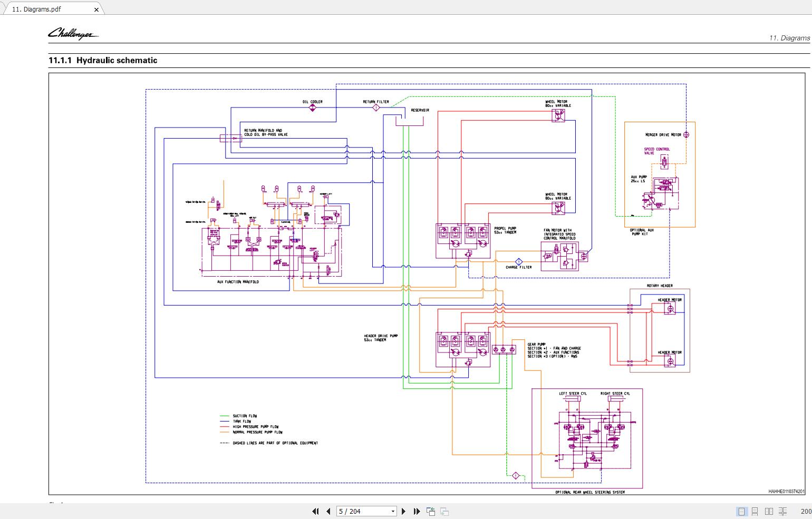Open the page number dropdown arrow
The height and width of the screenshot is (519, 812).
(393, 511)
